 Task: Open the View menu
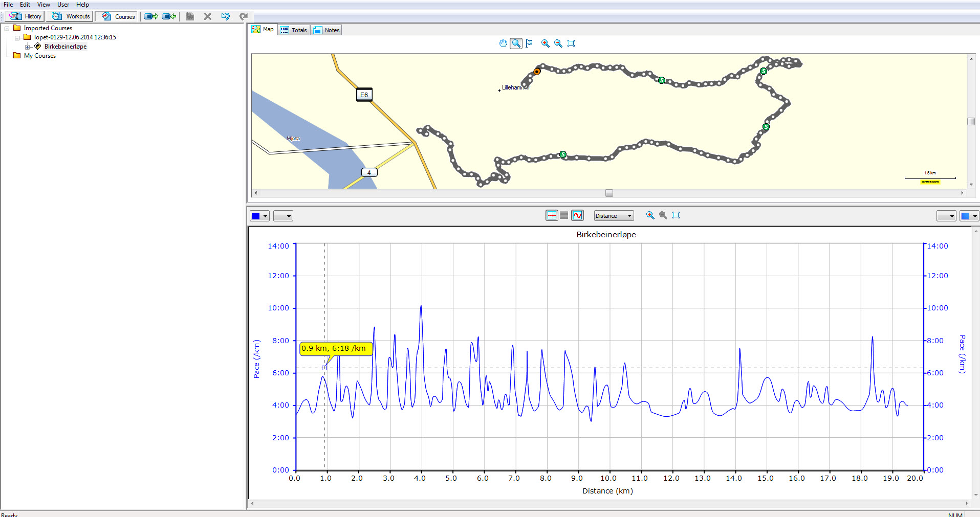click(43, 5)
